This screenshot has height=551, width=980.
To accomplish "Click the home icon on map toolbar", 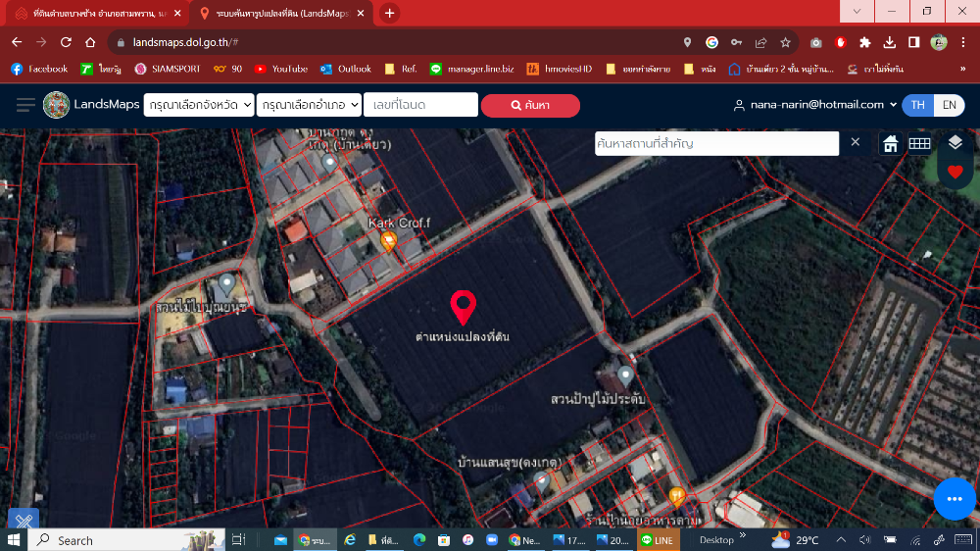I will [890, 144].
